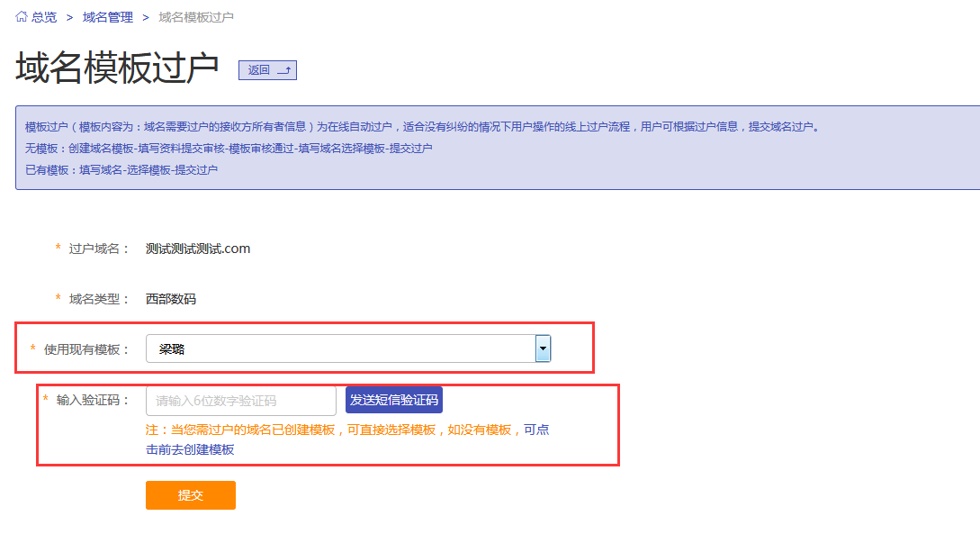The width and height of the screenshot is (980, 534).
Task: Click the 域名模板过户 page heading
Action: coord(117,69)
